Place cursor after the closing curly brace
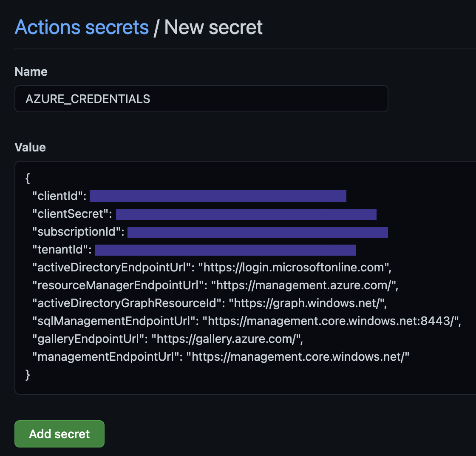 (31, 375)
